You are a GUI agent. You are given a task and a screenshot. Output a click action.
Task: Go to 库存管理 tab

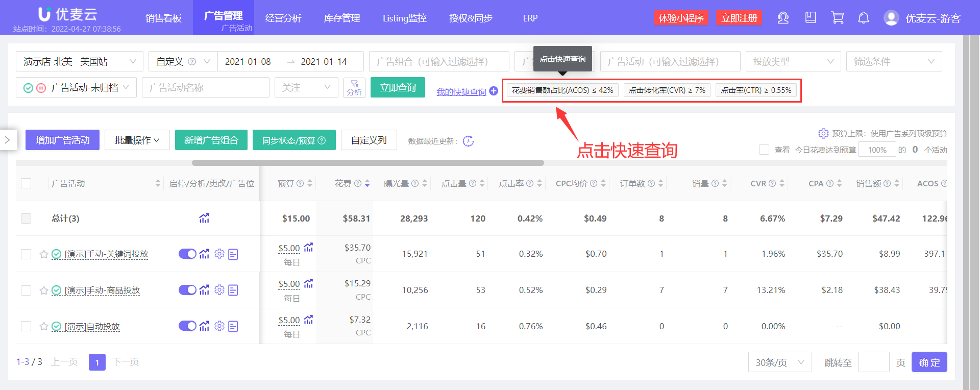point(342,18)
